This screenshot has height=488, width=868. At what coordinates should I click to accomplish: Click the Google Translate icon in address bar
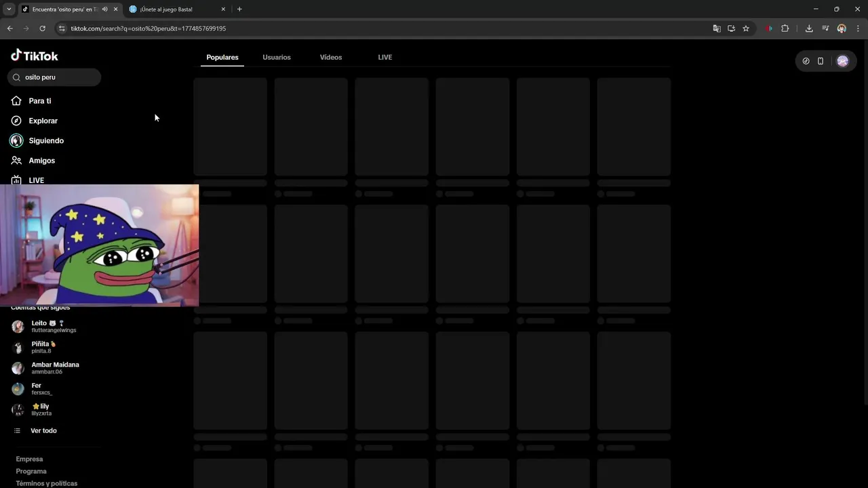tap(717, 28)
